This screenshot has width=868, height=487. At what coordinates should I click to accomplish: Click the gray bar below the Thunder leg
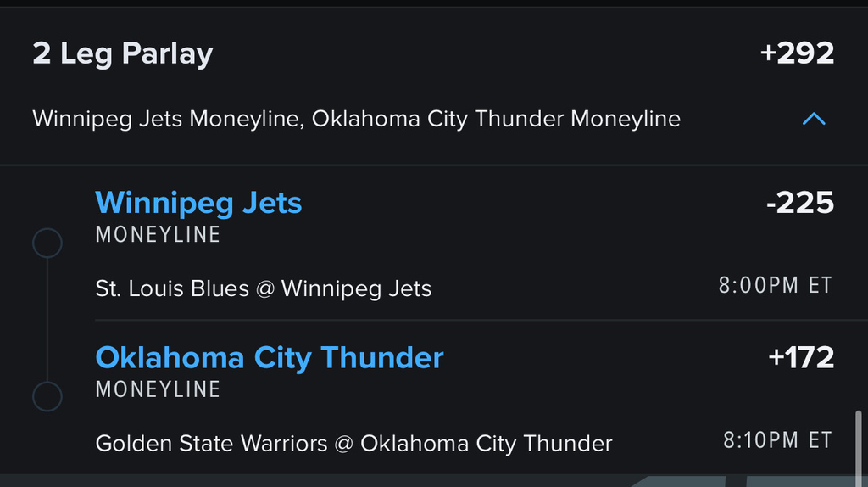pos(434,480)
